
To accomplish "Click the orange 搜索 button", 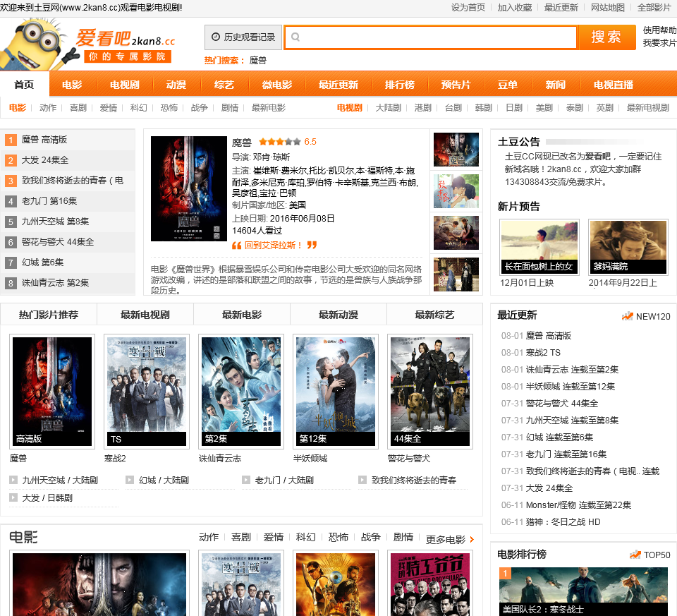I will coord(606,37).
